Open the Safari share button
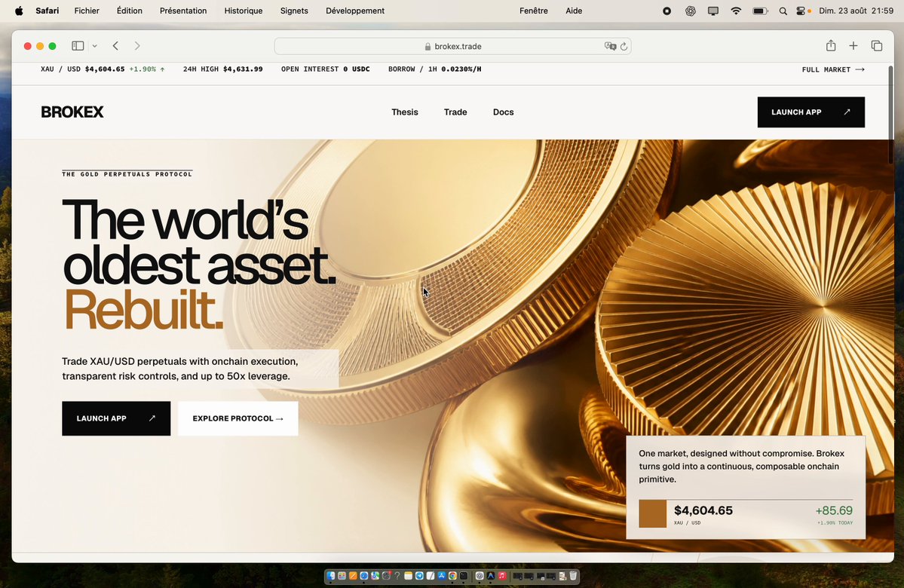 click(x=831, y=45)
